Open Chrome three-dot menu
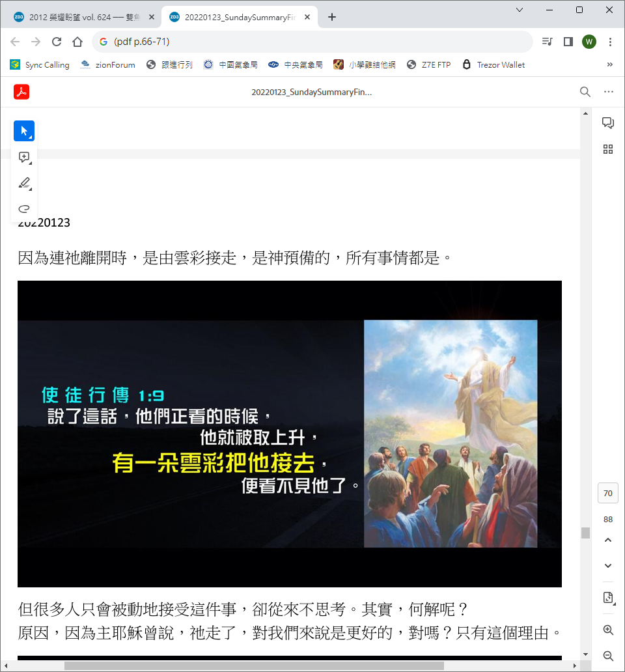 [x=610, y=42]
